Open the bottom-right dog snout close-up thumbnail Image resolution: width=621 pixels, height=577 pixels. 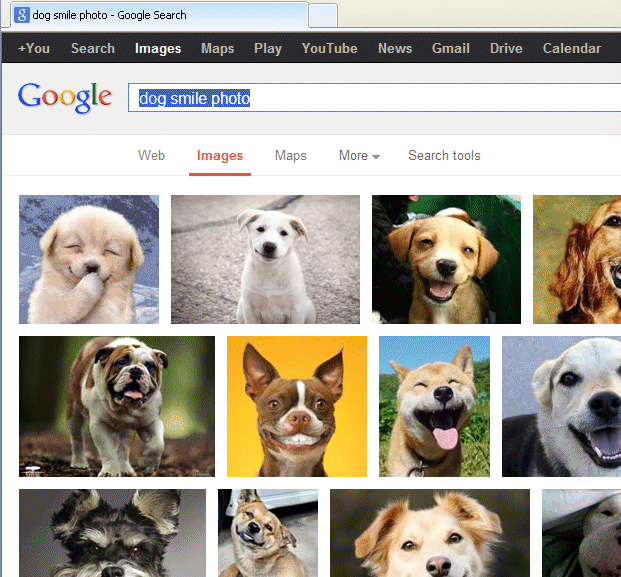(x=581, y=533)
